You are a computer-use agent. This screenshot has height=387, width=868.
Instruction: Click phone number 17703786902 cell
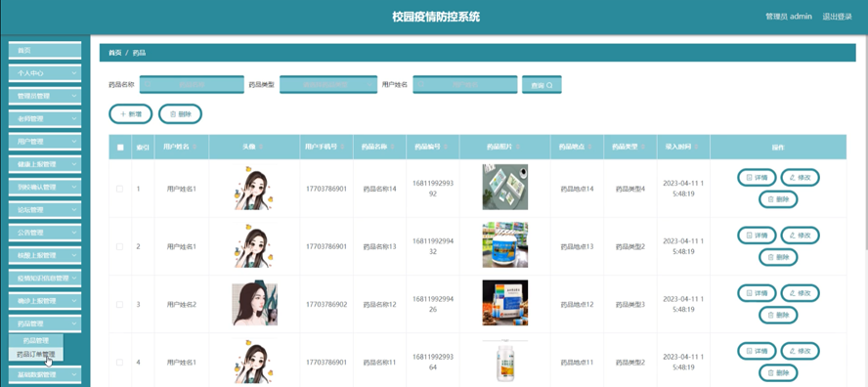click(x=326, y=305)
